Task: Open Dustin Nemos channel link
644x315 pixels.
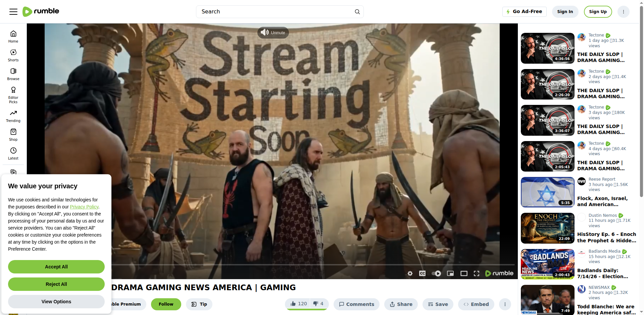Action: (x=603, y=215)
